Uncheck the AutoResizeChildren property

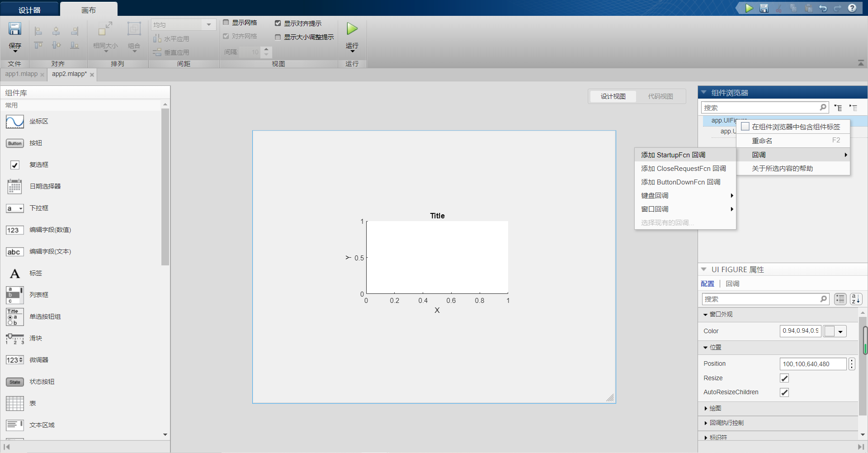(x=784, y=392)
